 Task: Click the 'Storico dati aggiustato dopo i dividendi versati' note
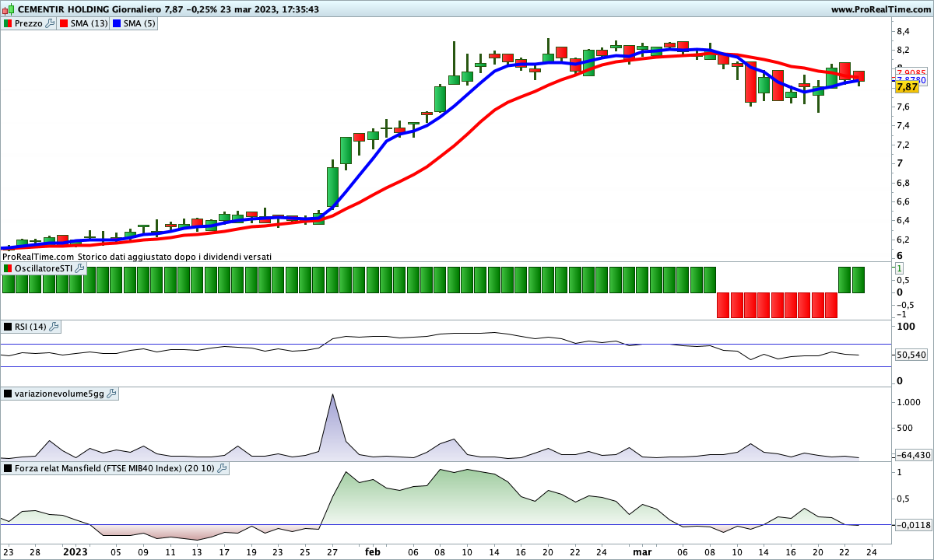click(x=175, y=256)
